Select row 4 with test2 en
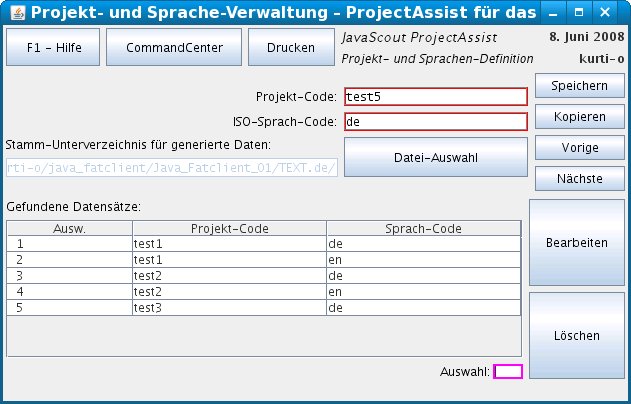631x404 pixels. pos(228,291)
